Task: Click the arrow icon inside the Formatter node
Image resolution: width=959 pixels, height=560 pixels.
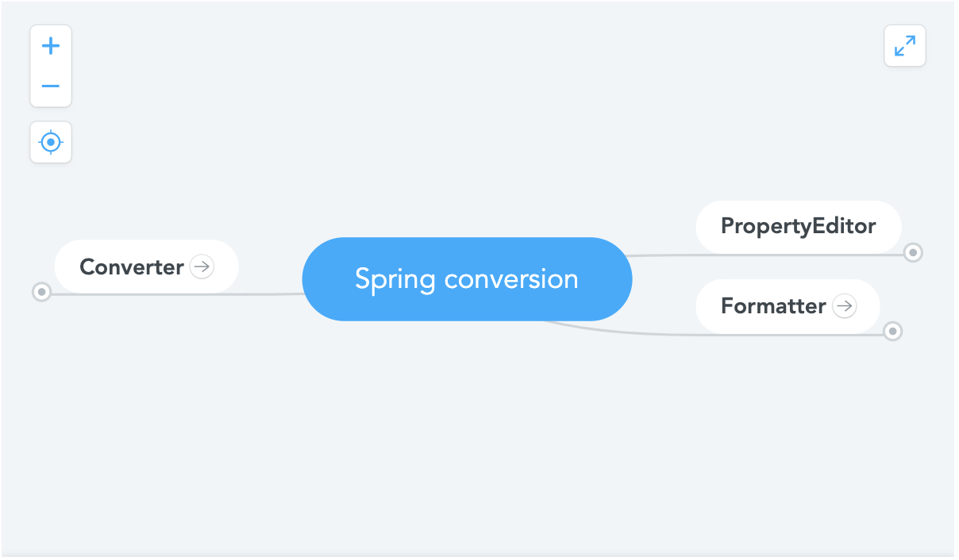Action: coord(845,306)
